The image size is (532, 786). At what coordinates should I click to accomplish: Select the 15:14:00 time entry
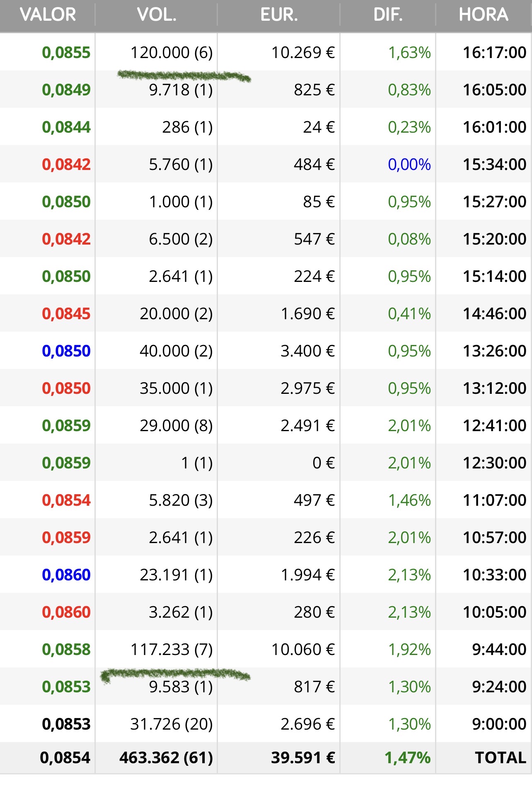pyautogui.click(x=495, y=277)
